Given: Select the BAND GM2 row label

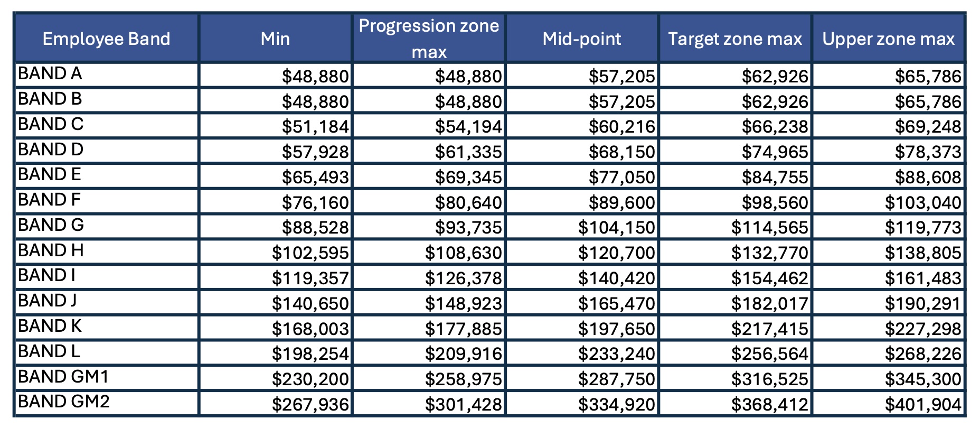Looking at the screenshot, I should click(64, 402).
